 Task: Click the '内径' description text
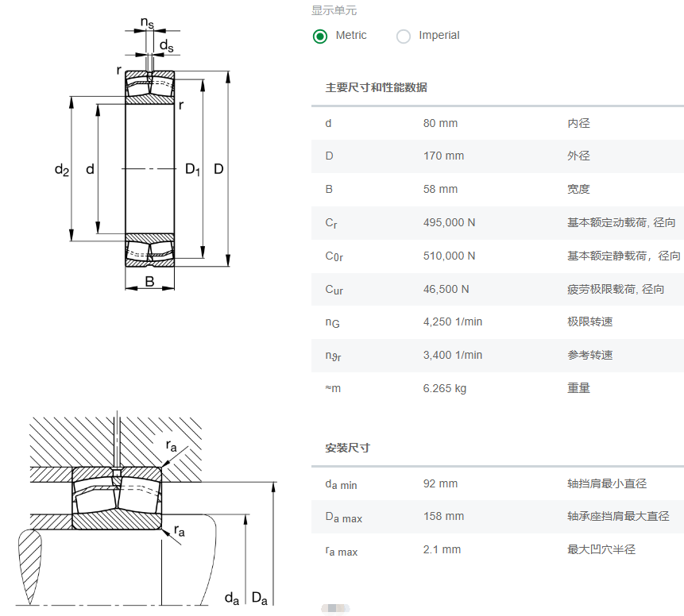[x=578, y=123]
